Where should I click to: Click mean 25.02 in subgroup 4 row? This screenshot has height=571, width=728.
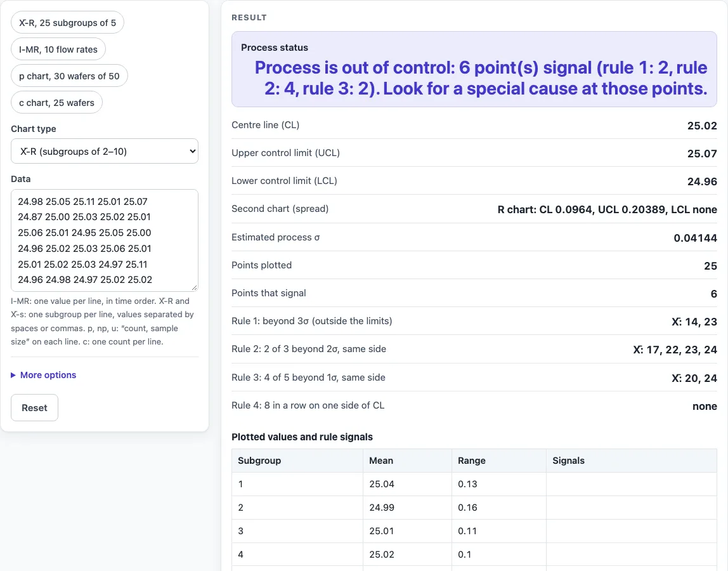pyautogui.click(x=382, y=555)
